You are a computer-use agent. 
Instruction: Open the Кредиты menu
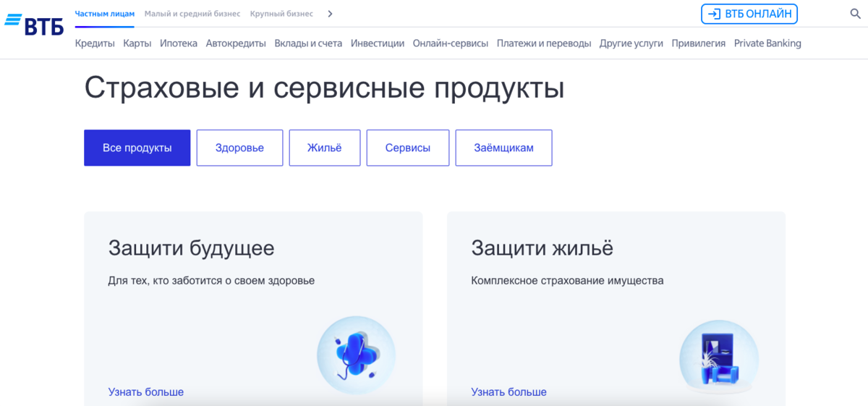tap(95, 43)
